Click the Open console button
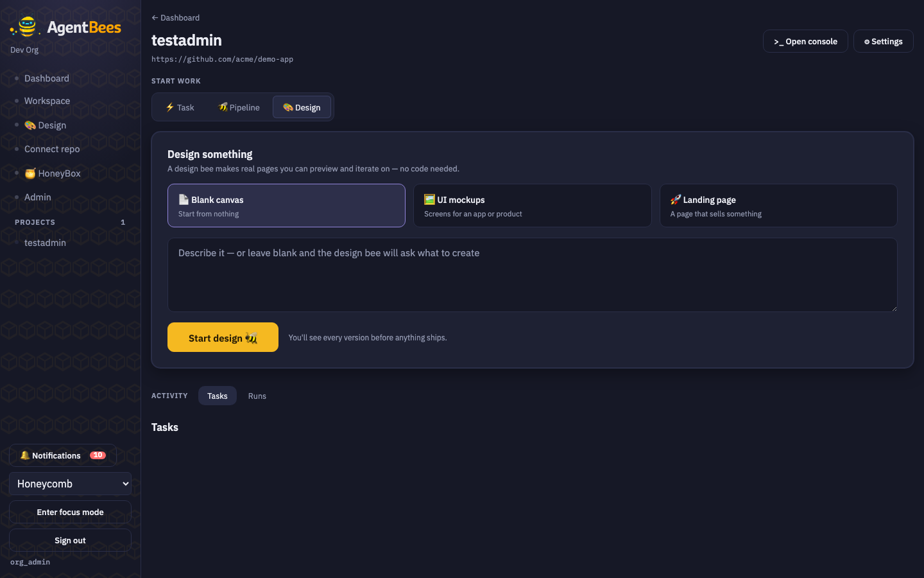This screenshot has width=924, height=578. pos(805,41)
